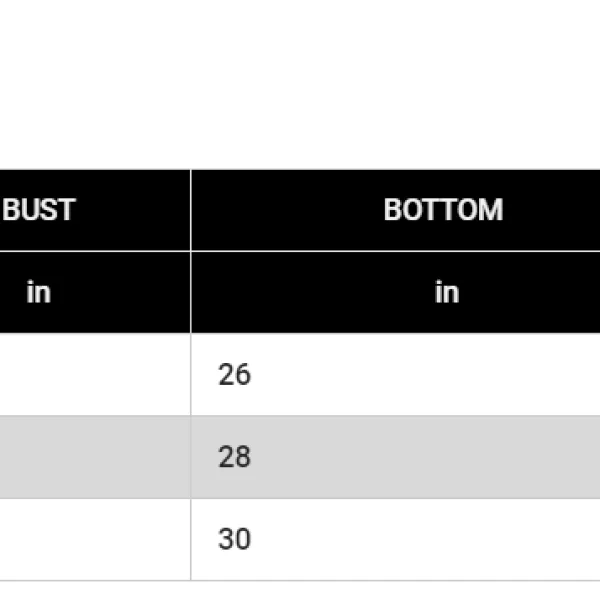Select the BOTTOM column header

pos(443,210)
